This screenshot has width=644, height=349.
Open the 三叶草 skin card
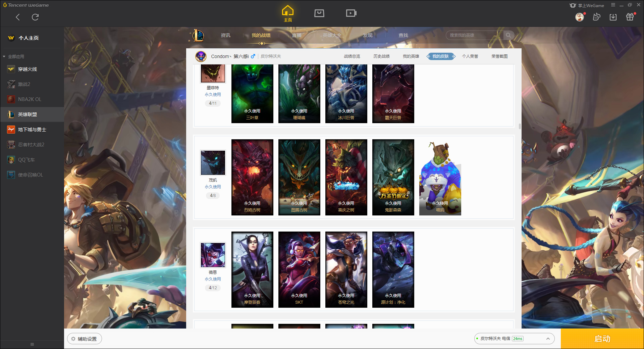coord(252,94)
